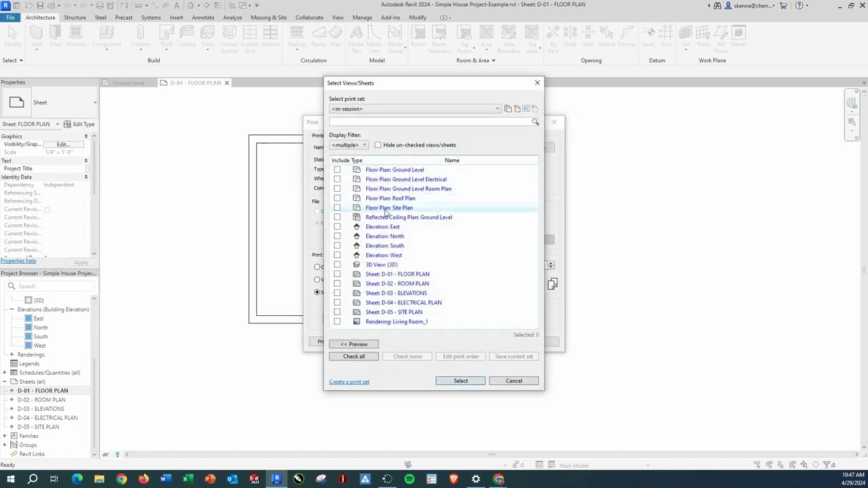Click the Windows Start button
The image size is (868, 488).
coord(10,479)
